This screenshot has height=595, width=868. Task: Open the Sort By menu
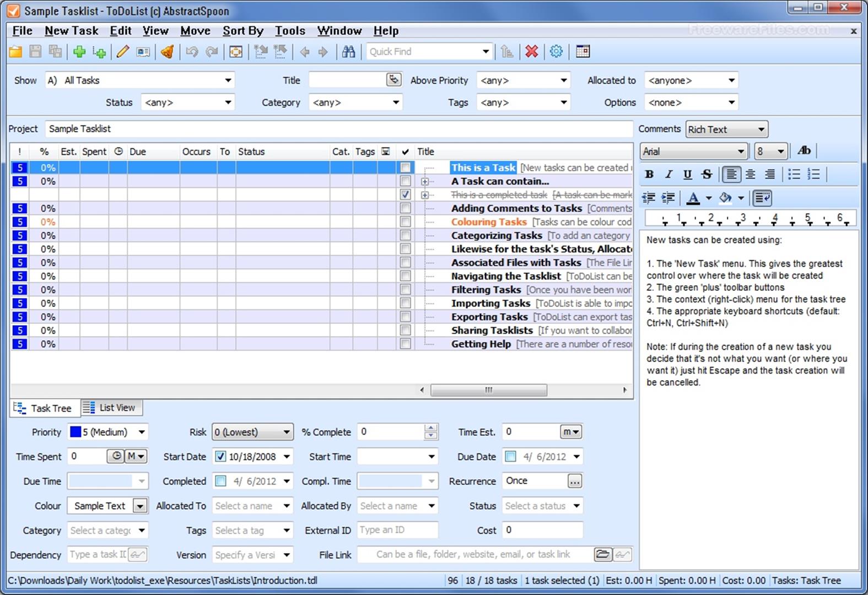(242, 31)
